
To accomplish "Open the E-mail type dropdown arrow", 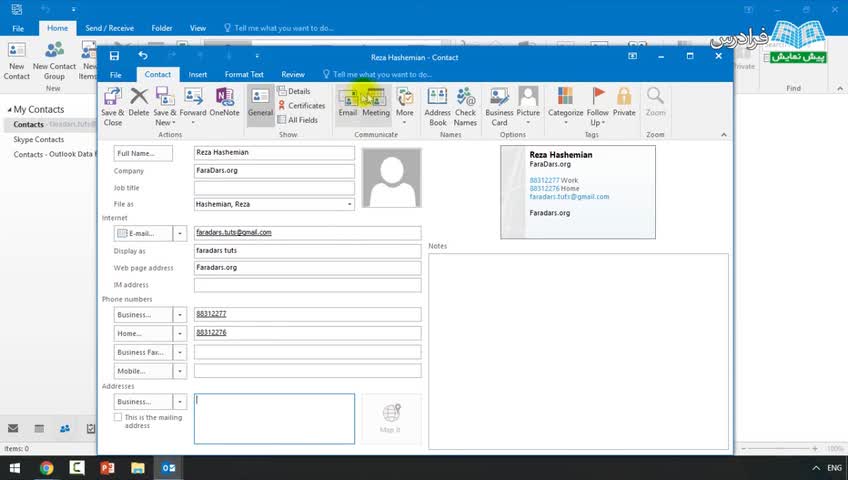I will click(x=180, y=234).
